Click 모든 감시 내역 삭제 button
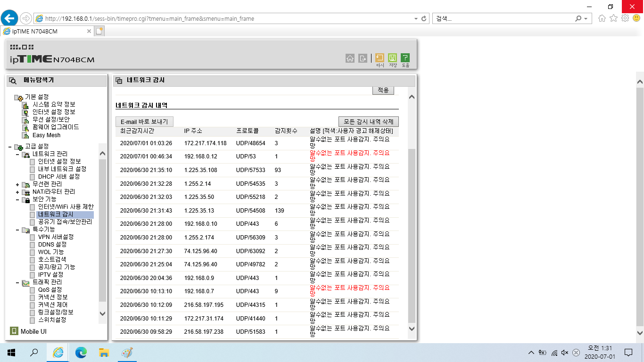The image size is (644, 362). [369, 122]
